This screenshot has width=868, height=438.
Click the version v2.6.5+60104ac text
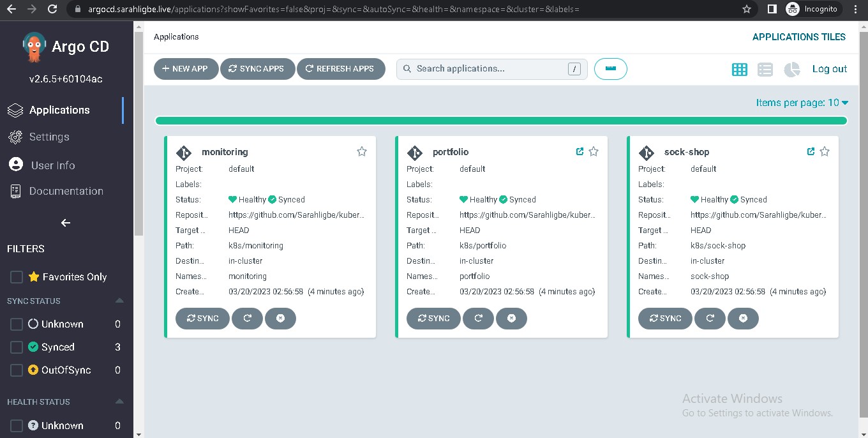[x=66, y=79]
